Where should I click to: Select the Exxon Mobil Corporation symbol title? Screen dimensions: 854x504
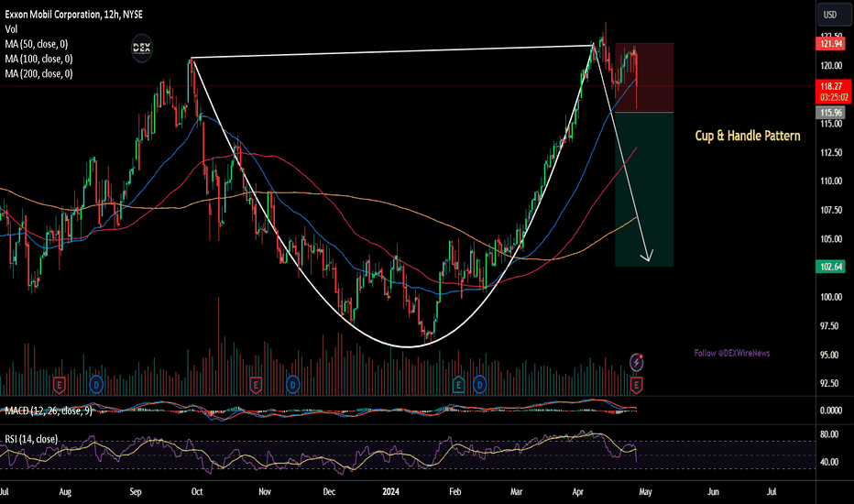click(74, 14)
